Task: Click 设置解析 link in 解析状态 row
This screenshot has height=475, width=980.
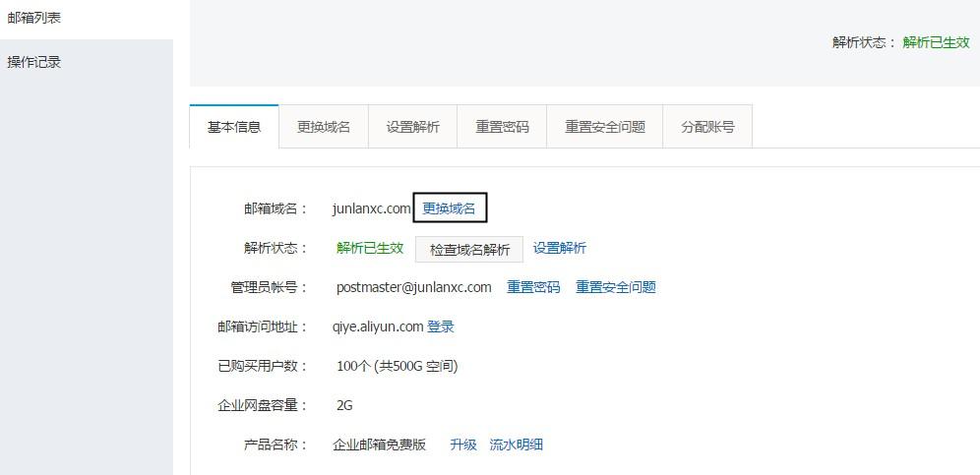Action: point(560,248)
